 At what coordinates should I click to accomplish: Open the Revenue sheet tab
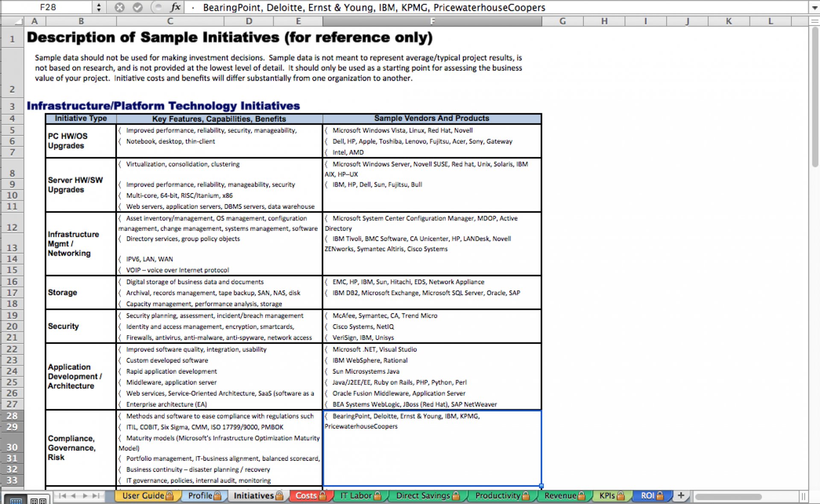tap(565, 495)
